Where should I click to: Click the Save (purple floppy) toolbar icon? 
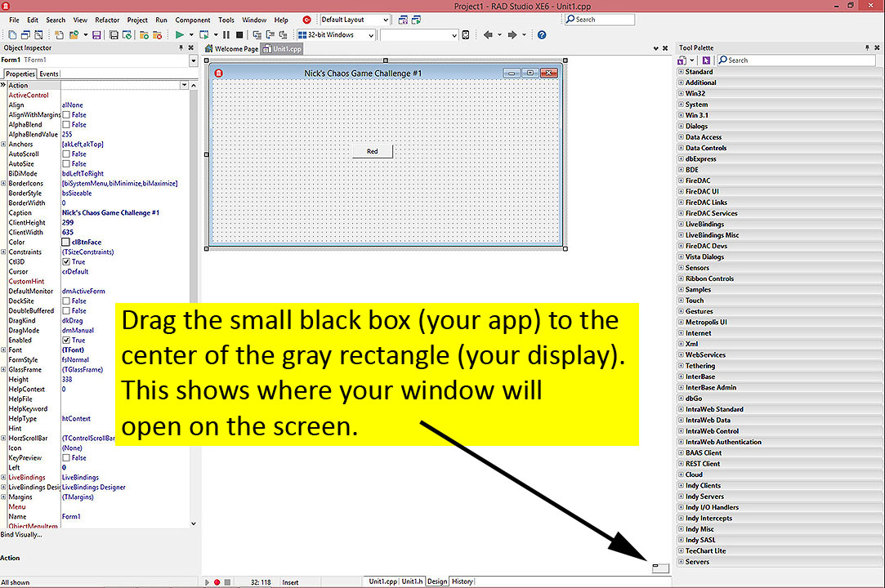(x=96, y=35)
